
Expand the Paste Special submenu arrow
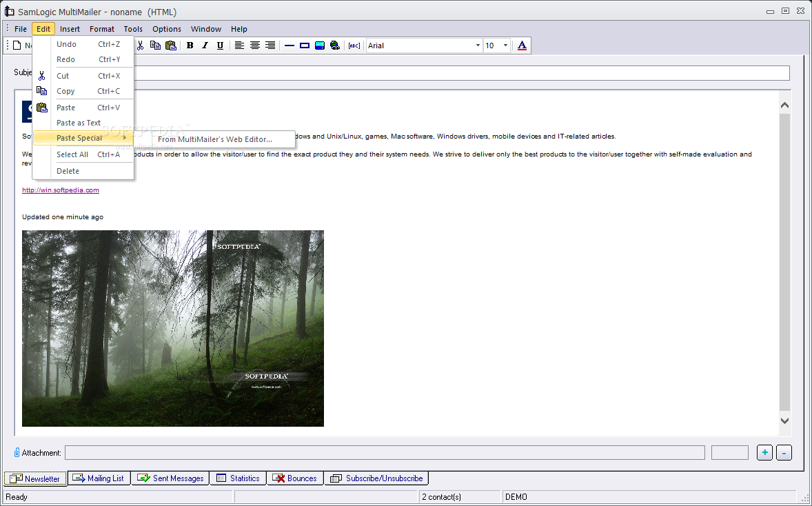pos(125,138)
